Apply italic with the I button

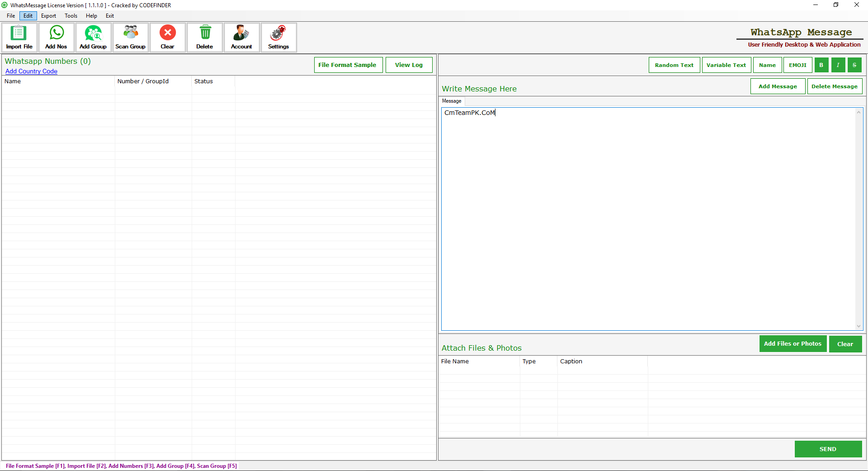(x=838, y=65)
